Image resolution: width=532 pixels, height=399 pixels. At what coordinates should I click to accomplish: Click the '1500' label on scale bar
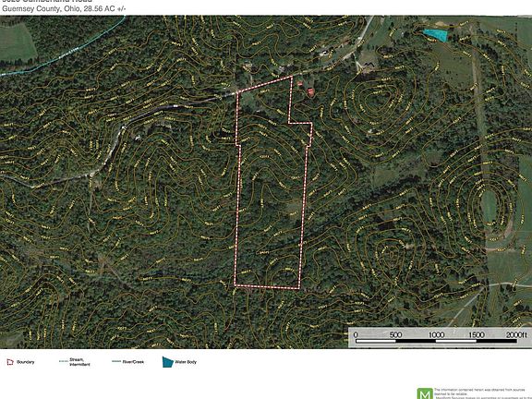pos(476,335)
